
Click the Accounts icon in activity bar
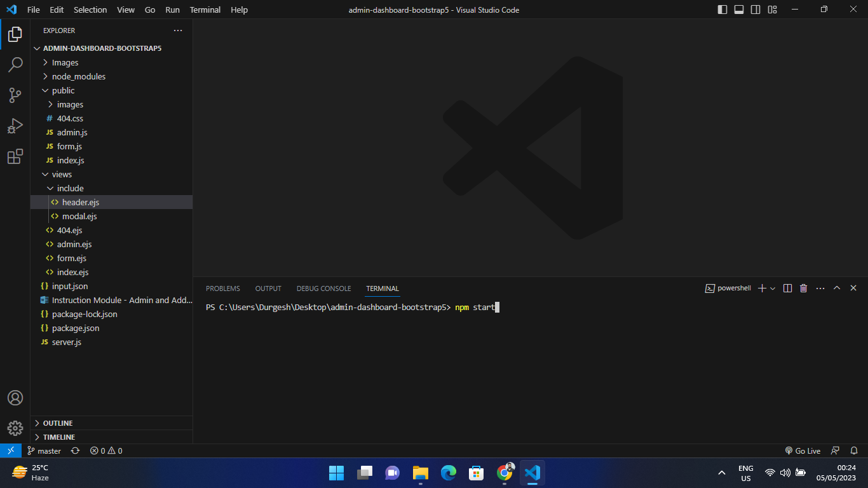(x=15, y=398)
